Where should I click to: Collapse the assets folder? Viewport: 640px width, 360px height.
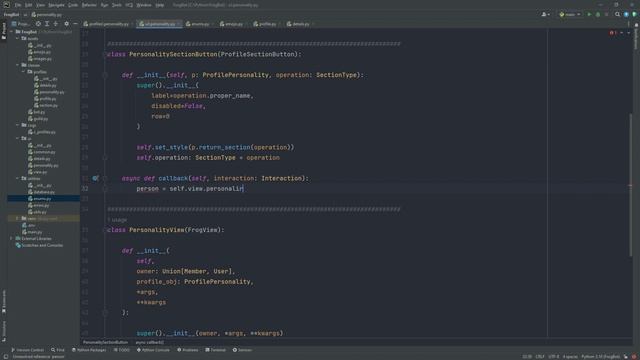click(x=18, y=38)
